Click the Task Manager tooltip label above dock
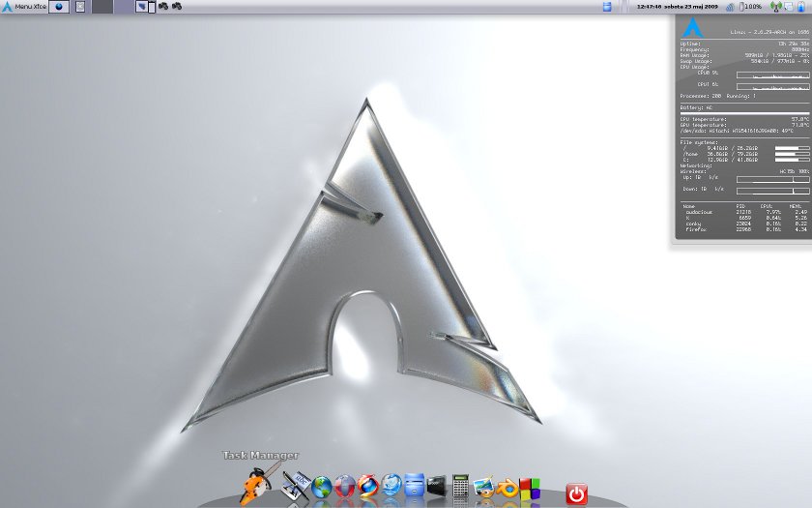This screenshot has width=812, height=508. (x=260, y=456)
